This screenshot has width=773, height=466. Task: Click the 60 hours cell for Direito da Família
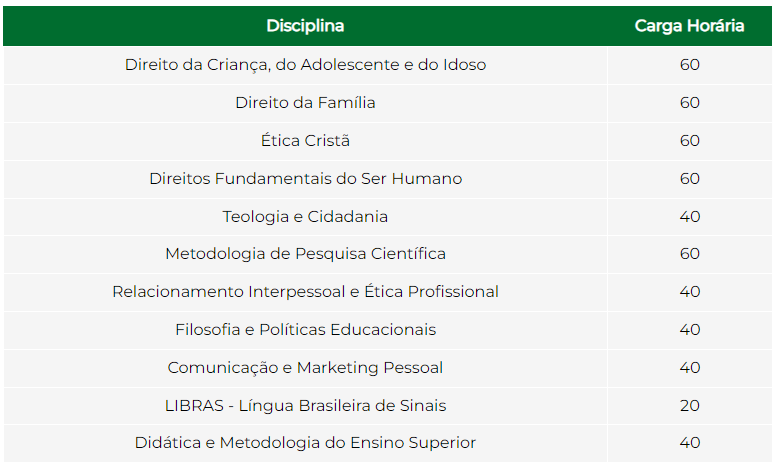[689, 103]
